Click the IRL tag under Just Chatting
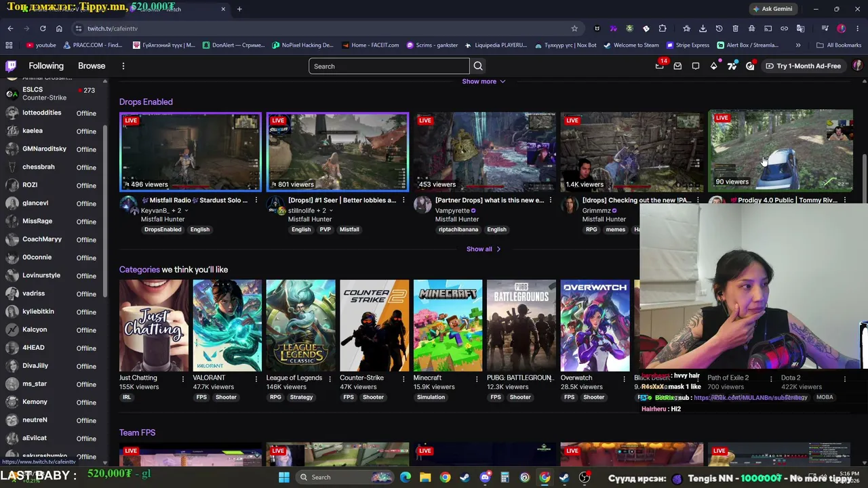The width and height of the screenshot is (868, 488). click(127, 397)
